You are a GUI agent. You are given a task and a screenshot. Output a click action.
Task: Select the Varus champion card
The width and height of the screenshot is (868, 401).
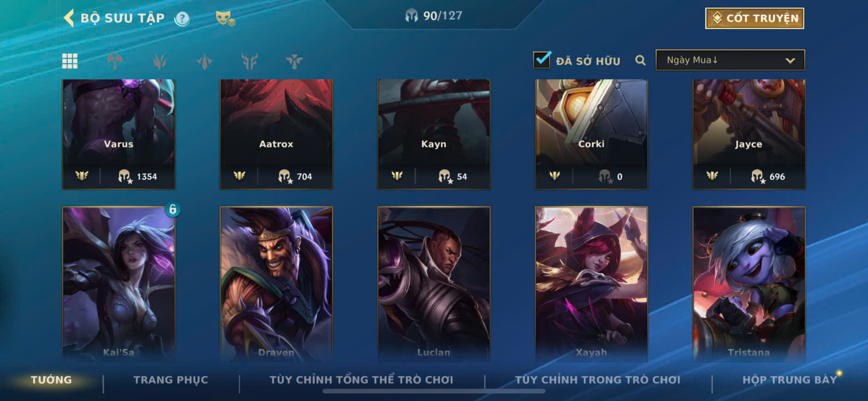119,134
